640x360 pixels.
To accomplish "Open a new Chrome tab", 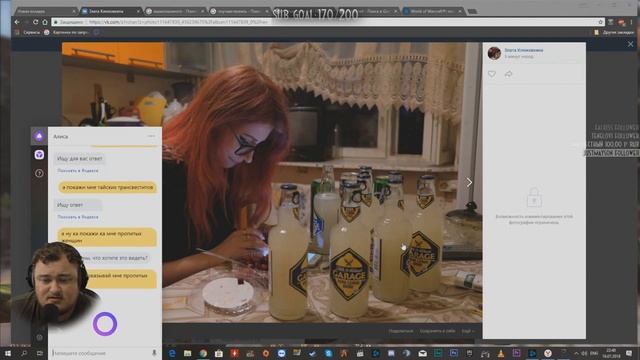I will [x=472, y=11].
